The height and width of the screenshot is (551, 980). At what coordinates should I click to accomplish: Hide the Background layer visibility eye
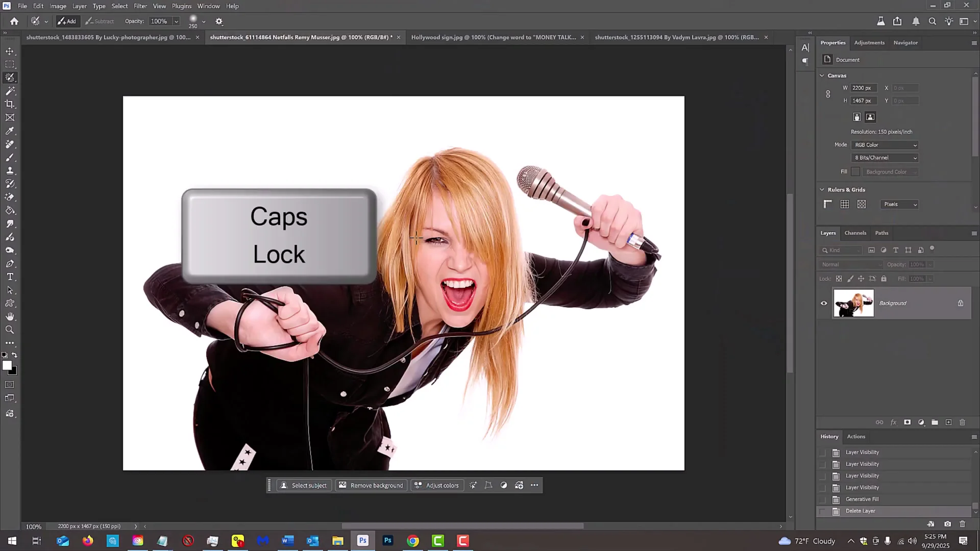pyautogui.click(x=824, y=303)
